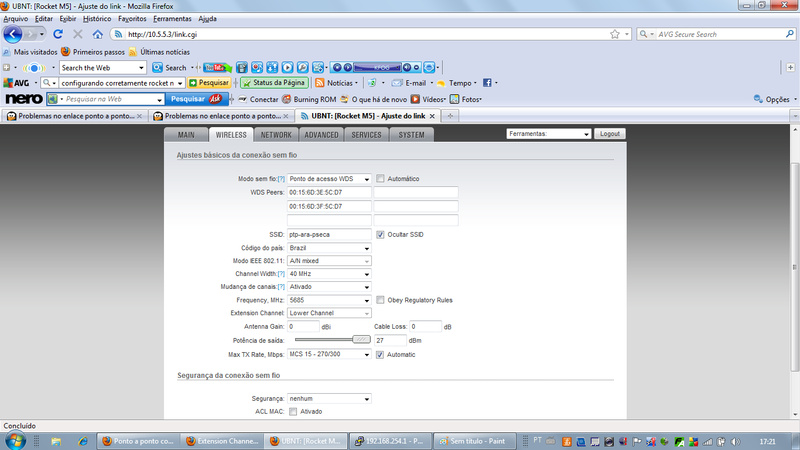Click the Logout button
800x450 pixels.
tap(610, 134)
